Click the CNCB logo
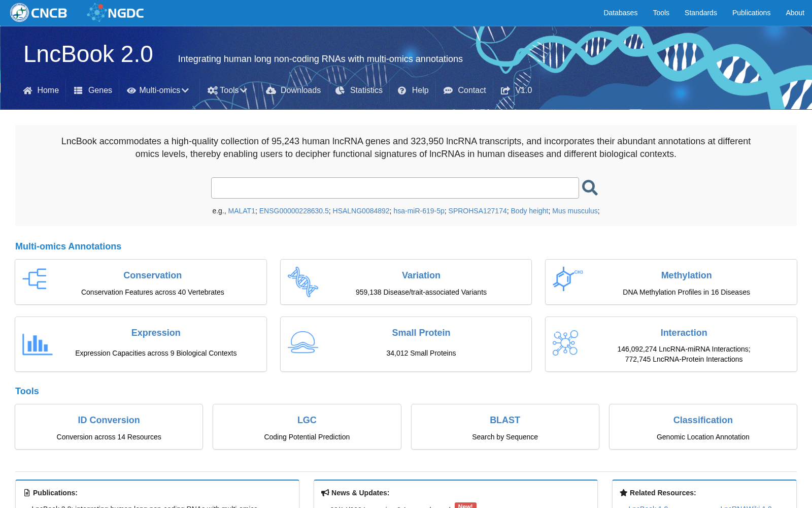Image resolution: width=812 pixels, height=508 pixels. [39, 13]
